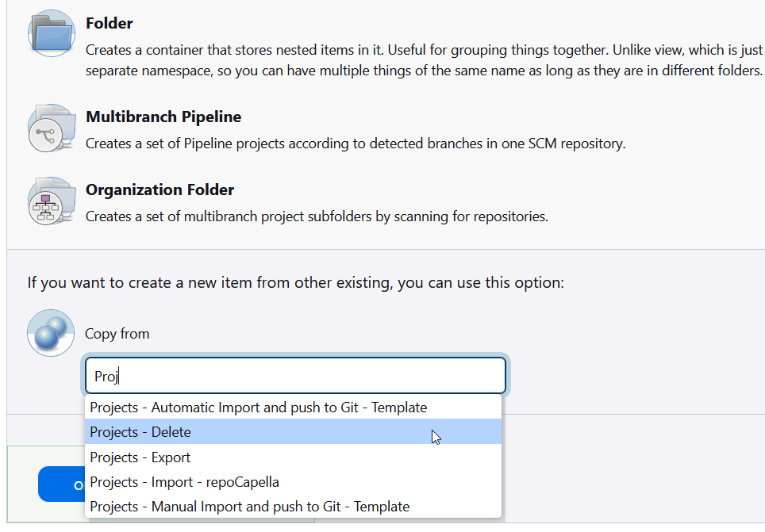Pick the 'Projects - Export' suggestion
The height and width of the screenshot is (532, 765).
[140, 457]
